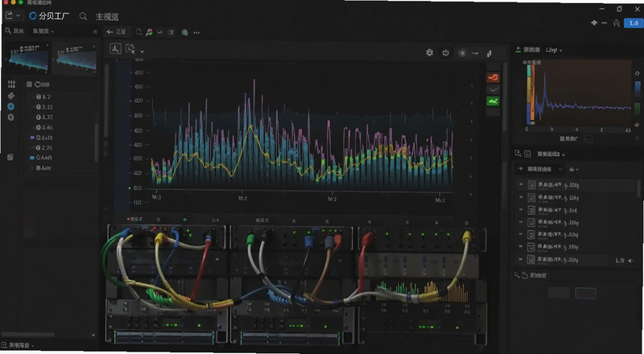Pick the blue color swatch beside spectrum plot
This screenshot has height=354, width=644.
[638, 88]
